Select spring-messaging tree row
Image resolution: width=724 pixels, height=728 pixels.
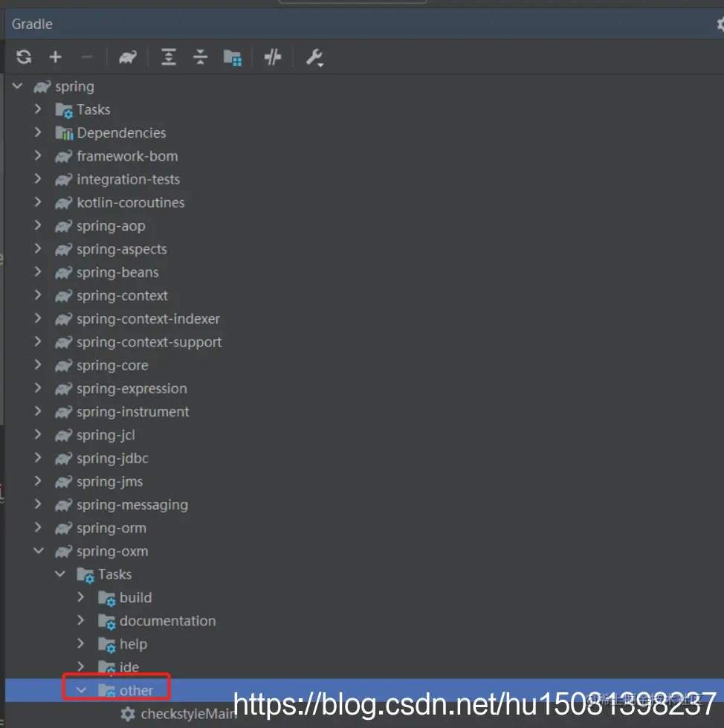click(364, 504)
